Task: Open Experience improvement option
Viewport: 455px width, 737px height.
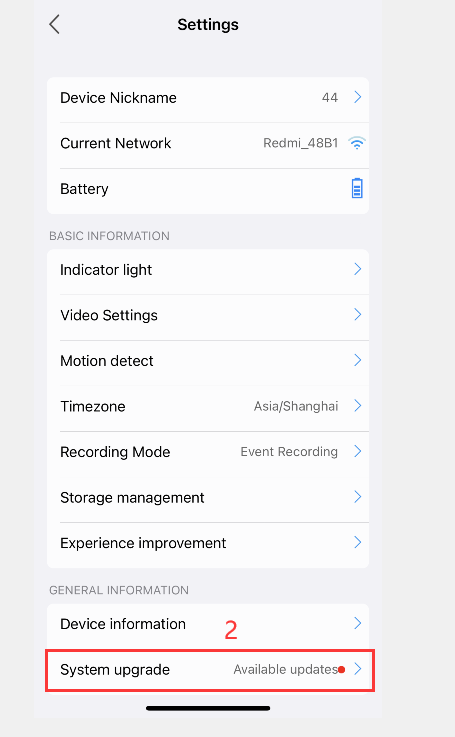Action: (x=208, y=543)
